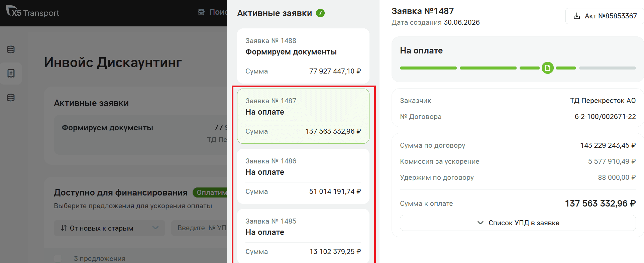Click first green segment of status progress bar
Image resolution: width=644 pixels, height=263 pixels.
(428, 68)
